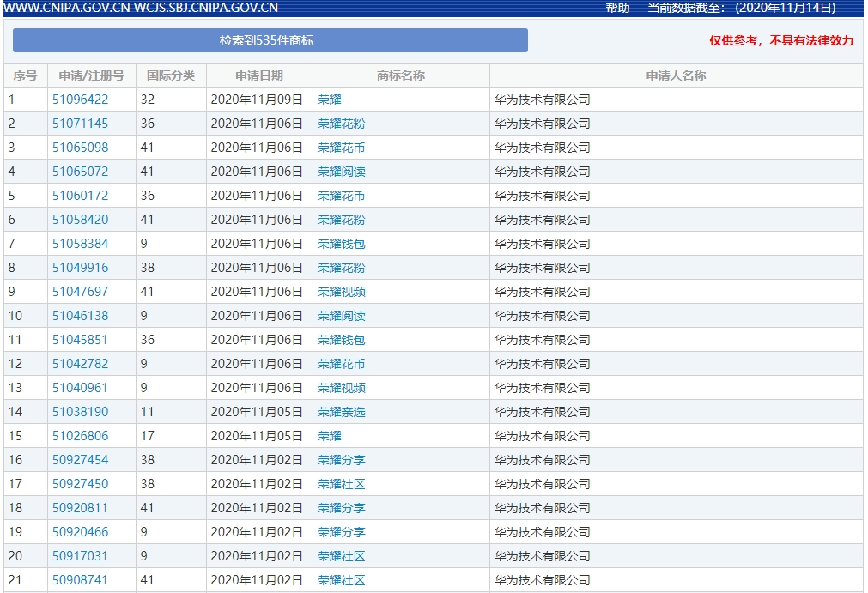Select class 17 in row 15
Viewport: 868px width, 593px height.
148,436
